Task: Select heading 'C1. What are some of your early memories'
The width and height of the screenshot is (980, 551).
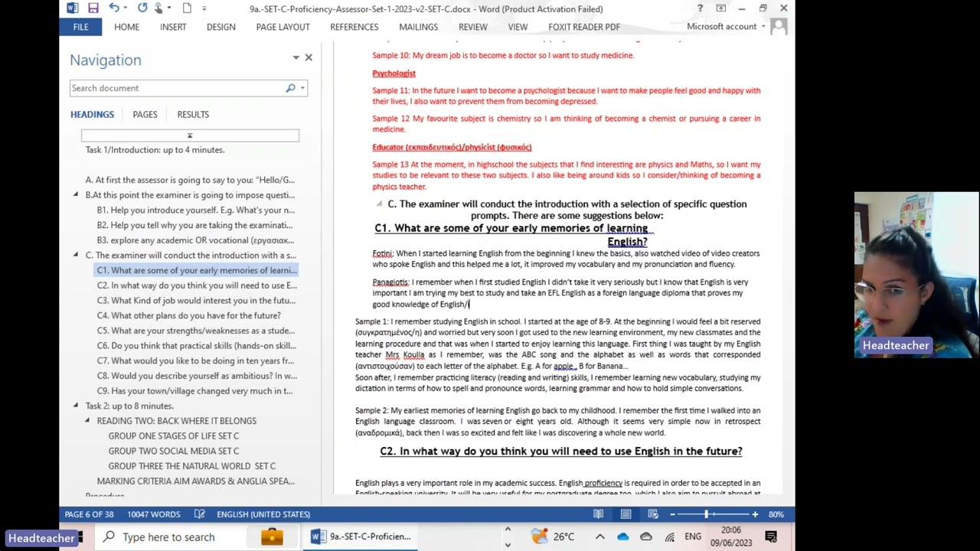Action: click(x=196, y=270)
